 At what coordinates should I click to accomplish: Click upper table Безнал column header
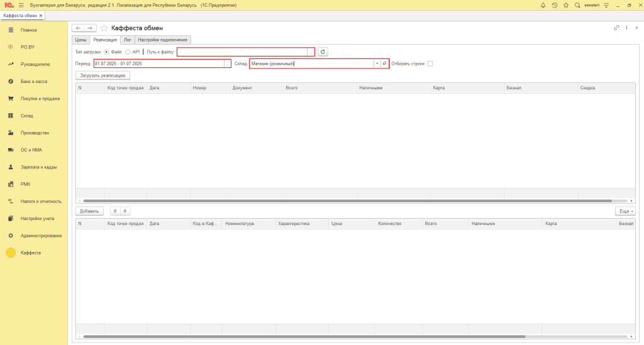[540, 88]
